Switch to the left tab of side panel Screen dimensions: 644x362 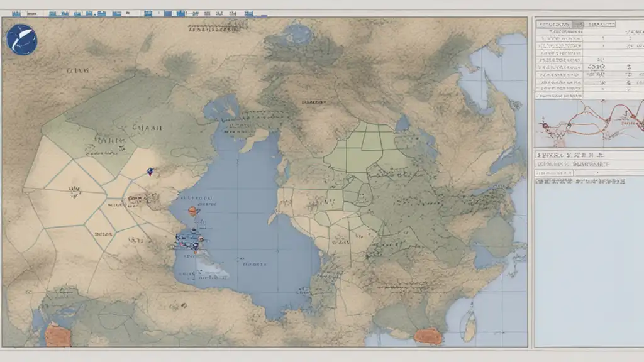click(x=554, y=25)
